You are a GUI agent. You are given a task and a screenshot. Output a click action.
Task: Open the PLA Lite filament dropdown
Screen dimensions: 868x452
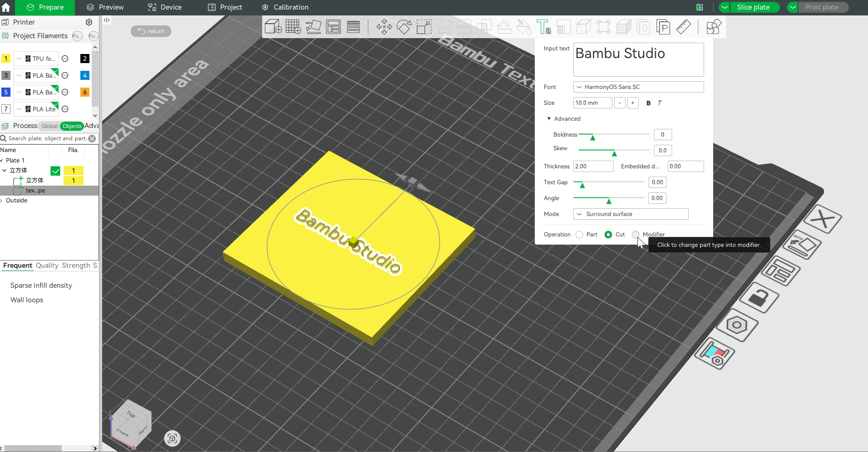(x=19, y=109)
